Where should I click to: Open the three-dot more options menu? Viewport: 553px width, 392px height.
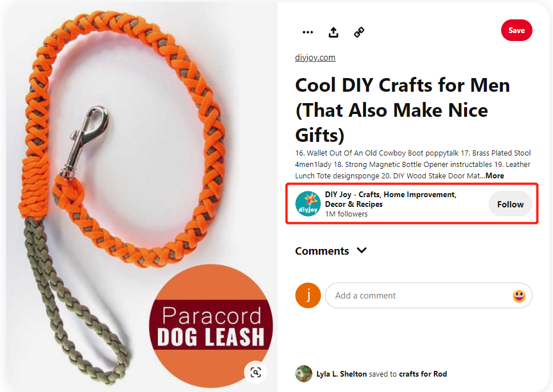click(308, 32)
